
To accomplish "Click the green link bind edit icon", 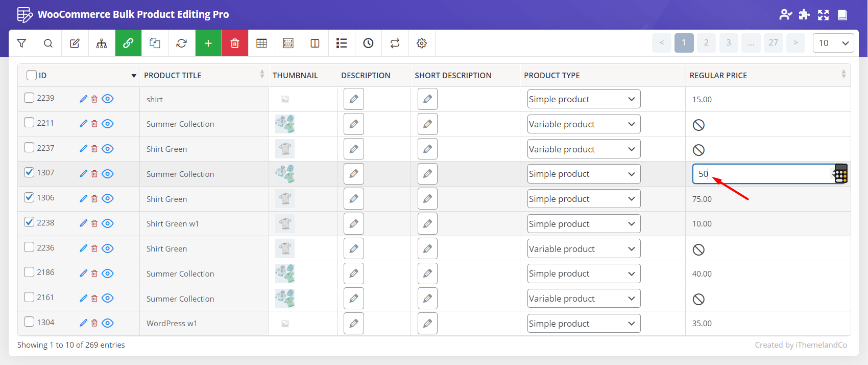I will (x=128, y=43).
